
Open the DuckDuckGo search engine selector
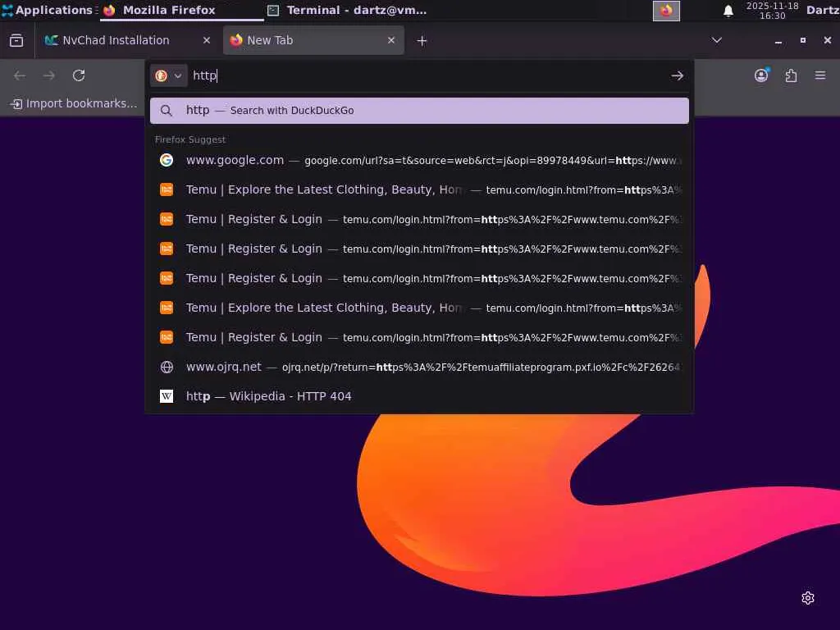tap(168, 76)
